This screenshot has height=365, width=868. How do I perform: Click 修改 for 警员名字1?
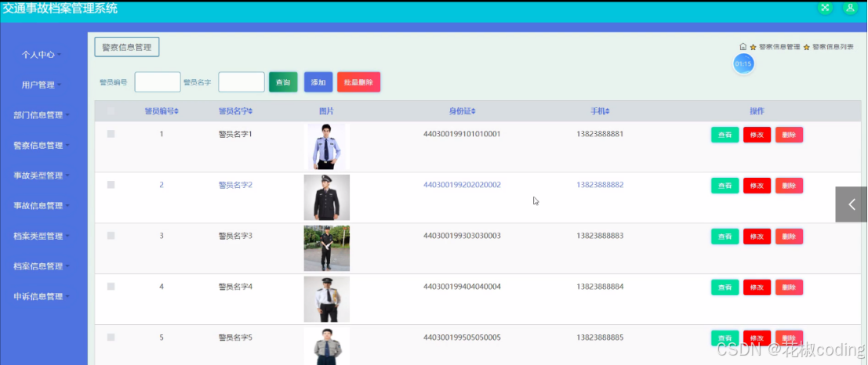(757, 135)
